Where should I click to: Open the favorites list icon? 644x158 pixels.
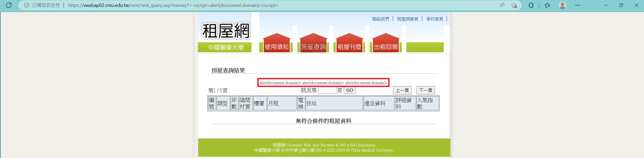coord(547,5)
